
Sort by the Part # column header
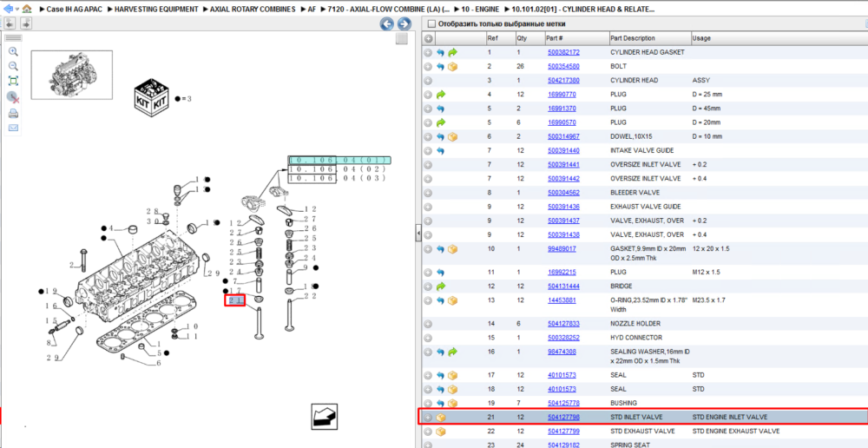point(576,38)
